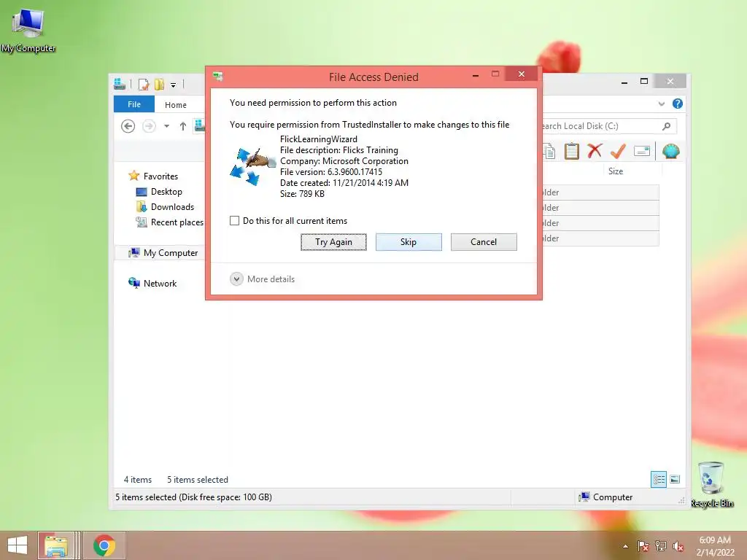Click the Network globe icon in sidebar

pyautogui.click(x=134, y=283)
